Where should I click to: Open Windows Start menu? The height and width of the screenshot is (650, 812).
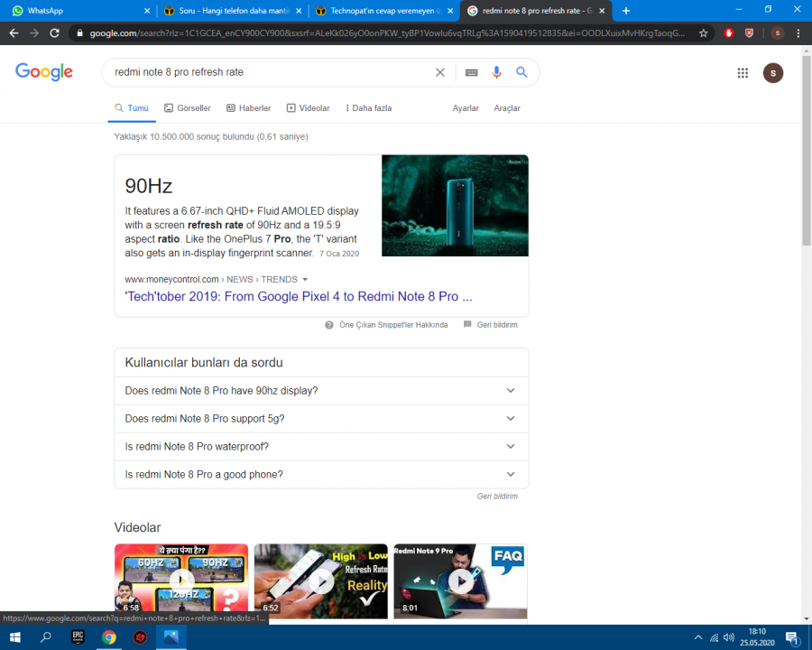15,637
